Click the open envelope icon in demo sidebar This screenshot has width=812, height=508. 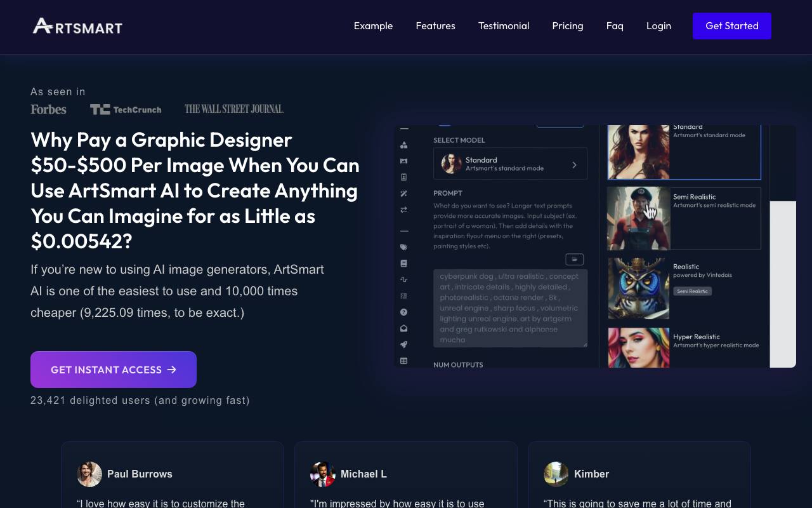pos(404,328)
